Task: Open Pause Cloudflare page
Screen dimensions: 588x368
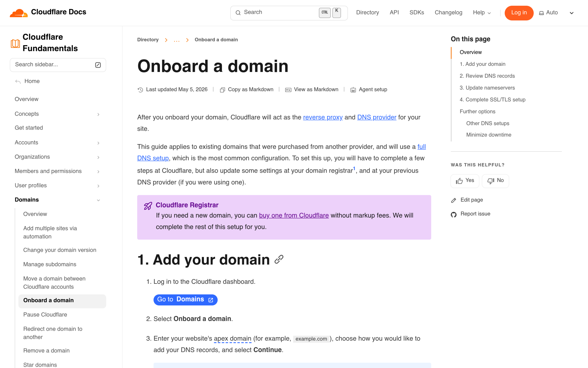Action: click(x=45, y=315)
